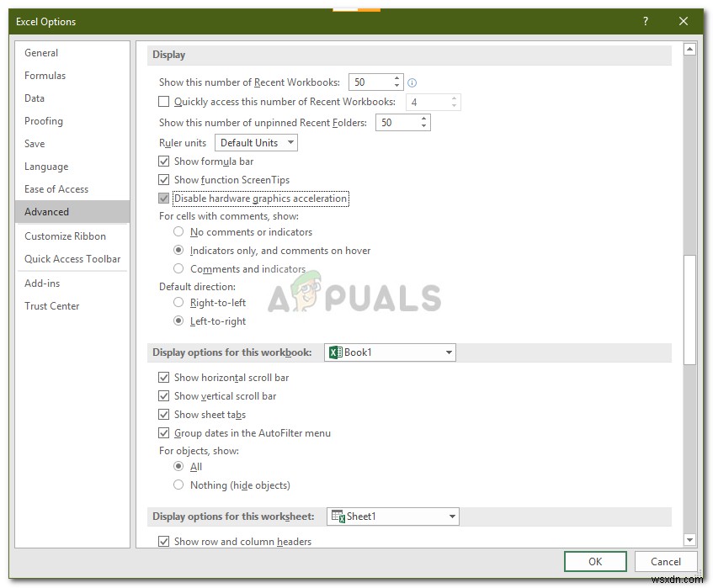The height and width of the screenshot is (588, 713).
Task: Enable Quickly access Recent Workbooks checkbox
Action: (x=163, y=101)
